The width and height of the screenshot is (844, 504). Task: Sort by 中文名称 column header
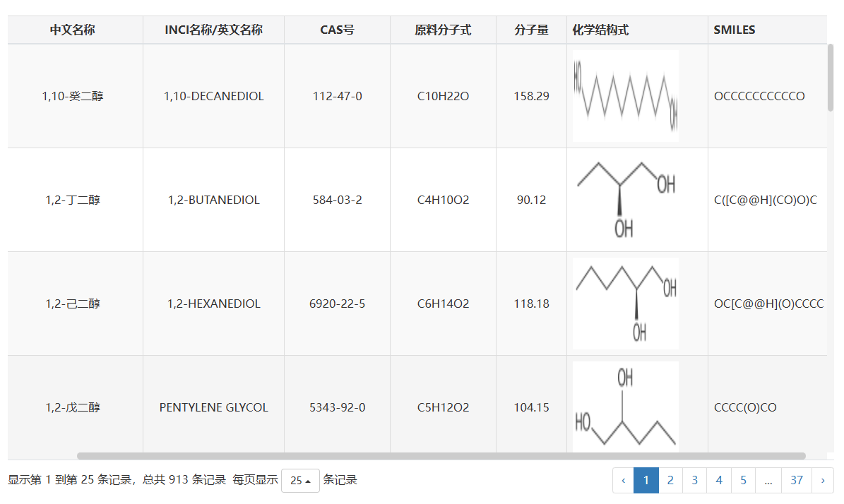click(72, 30)
